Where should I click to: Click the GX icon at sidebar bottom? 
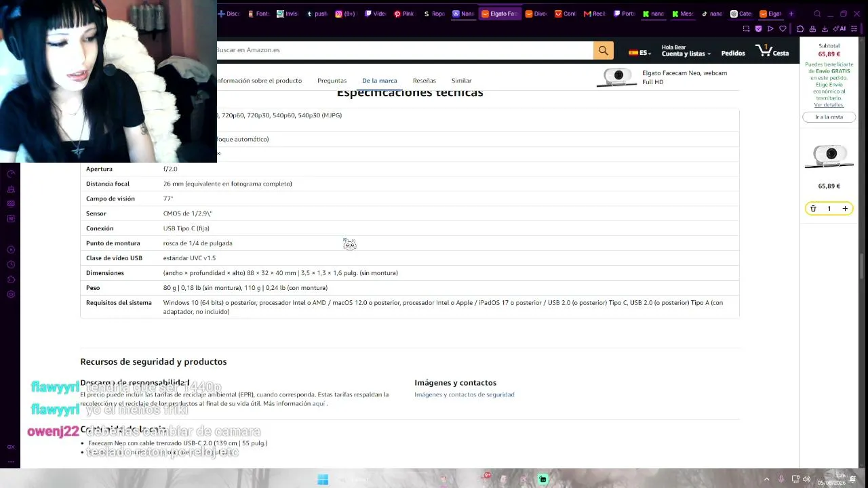(x=11, y=447)
